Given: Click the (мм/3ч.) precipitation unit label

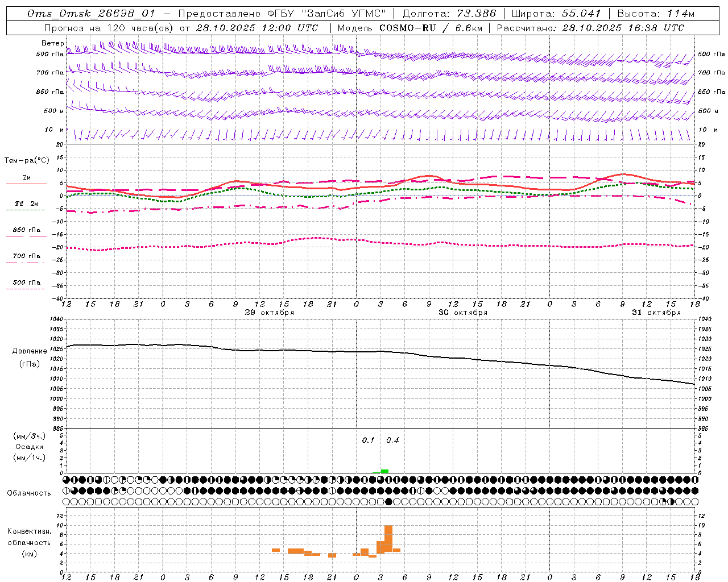Looking at the screenshot, I should (x=30, y=436).
